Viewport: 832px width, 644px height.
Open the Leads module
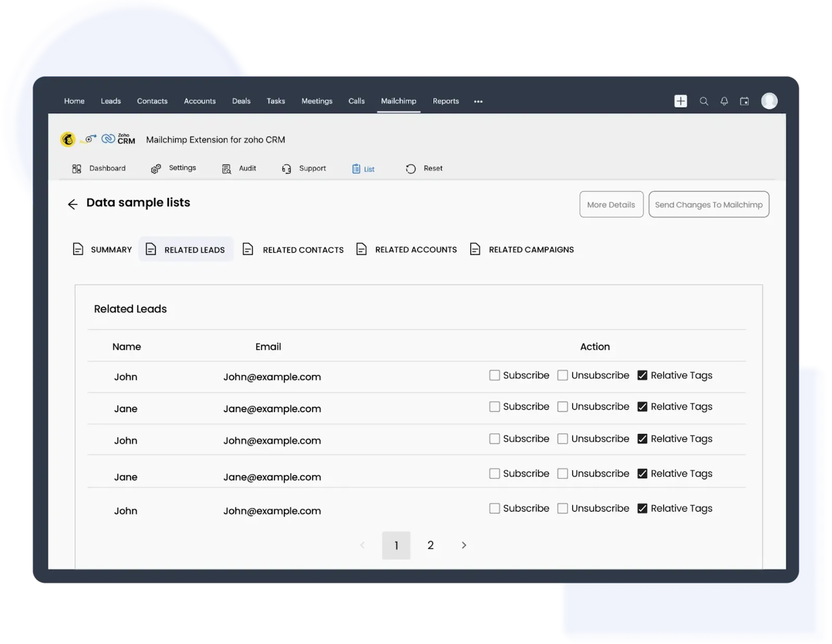(x=111, y=101)
